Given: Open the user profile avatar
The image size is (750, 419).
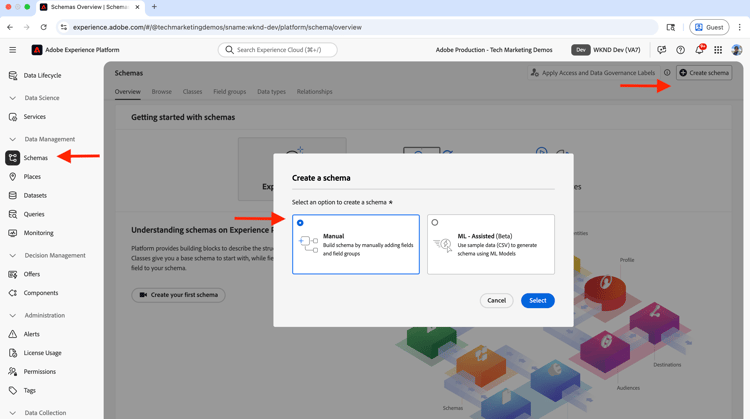Looking at the screenshot, I should [x=737, y=50].
